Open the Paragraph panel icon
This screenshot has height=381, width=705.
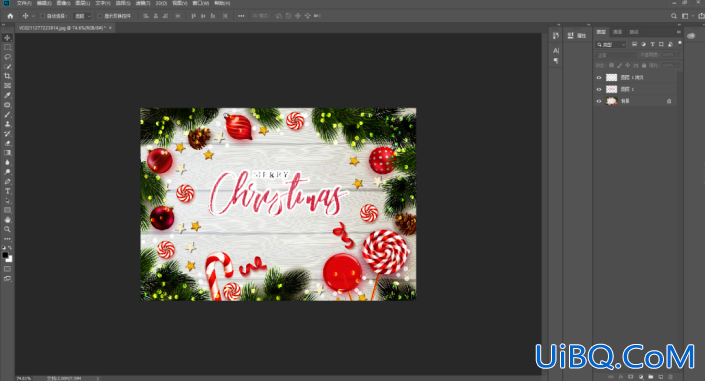click(556, 61)
